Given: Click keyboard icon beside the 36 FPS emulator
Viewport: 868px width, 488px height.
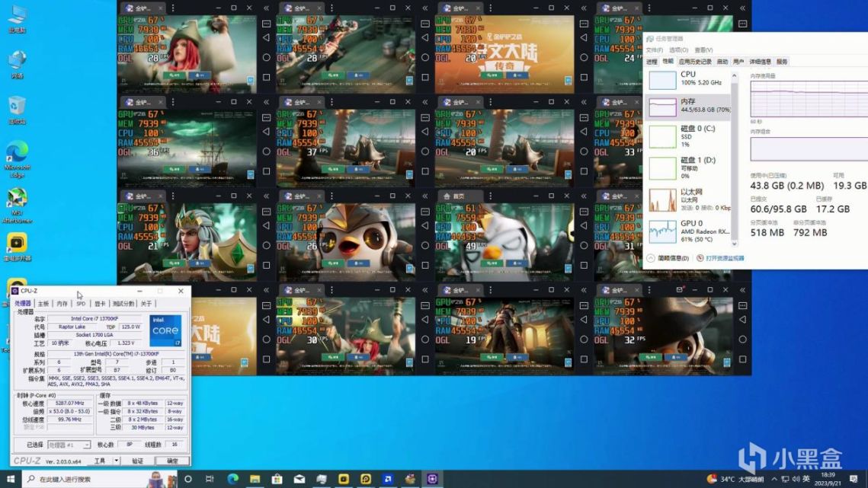Looking at the screenshot, I should coord(266,117).
